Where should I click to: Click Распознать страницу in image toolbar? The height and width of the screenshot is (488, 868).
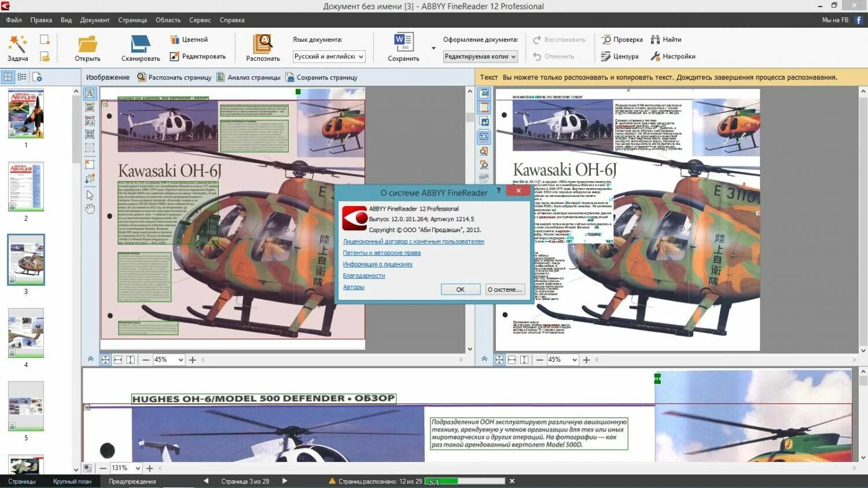click(174, 77)
